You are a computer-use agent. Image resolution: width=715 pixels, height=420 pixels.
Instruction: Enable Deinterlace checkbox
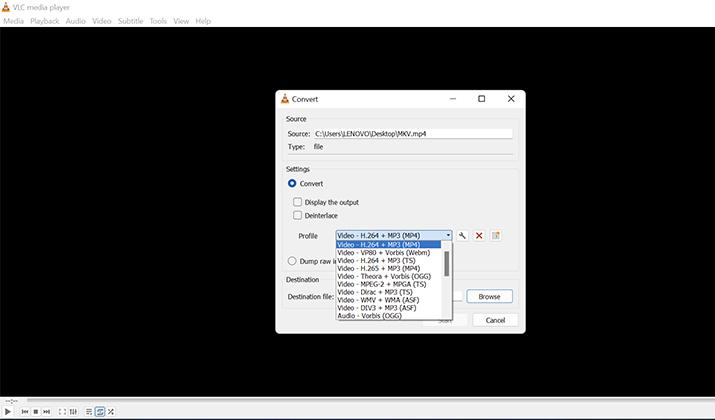pos(297,215)
